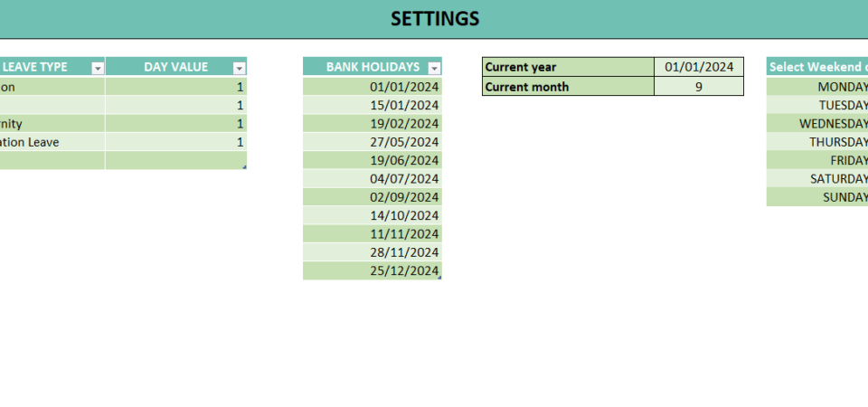This screenshot has height=407, width=868.
Task: Open the LEAVE TYPE column filter dropdown
Action: (x=98, y=68)
